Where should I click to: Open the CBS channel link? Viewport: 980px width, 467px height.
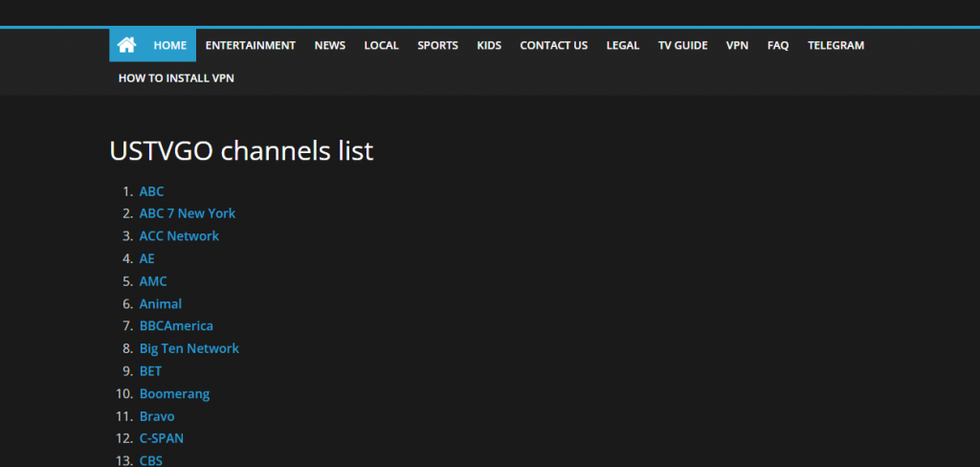point(150,460)
